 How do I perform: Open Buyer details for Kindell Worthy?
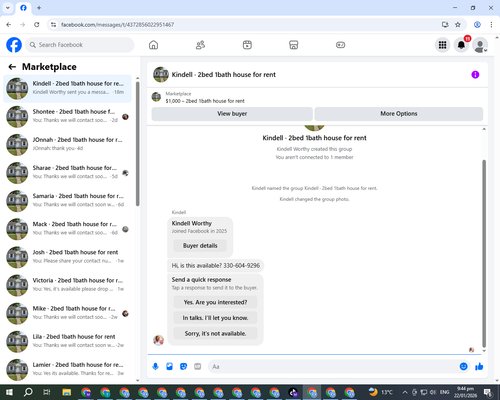point(200,246)
